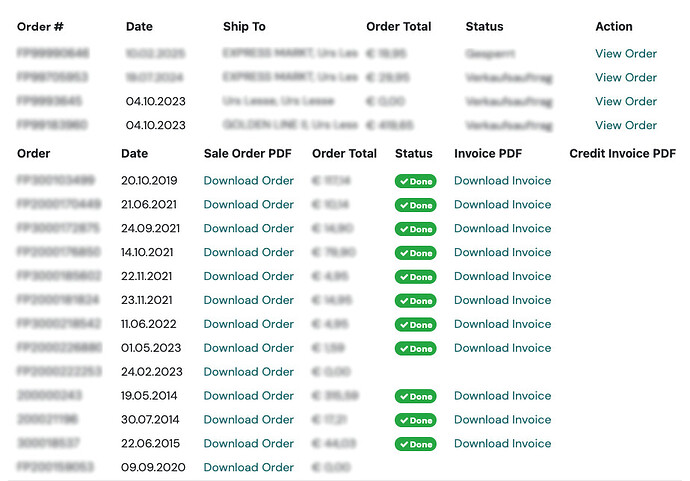This screenshot has width=690, height=481.
Task: Click Done badge on 22.06.2015 row
Action: [x=415, y=444]
